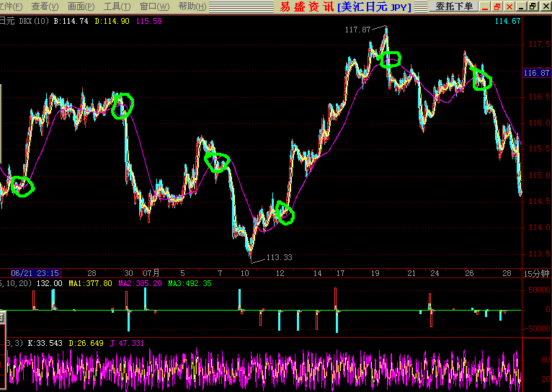Select the MA3:492.35 indicator label
Viewport: 552px width, 392px height.
190,284
